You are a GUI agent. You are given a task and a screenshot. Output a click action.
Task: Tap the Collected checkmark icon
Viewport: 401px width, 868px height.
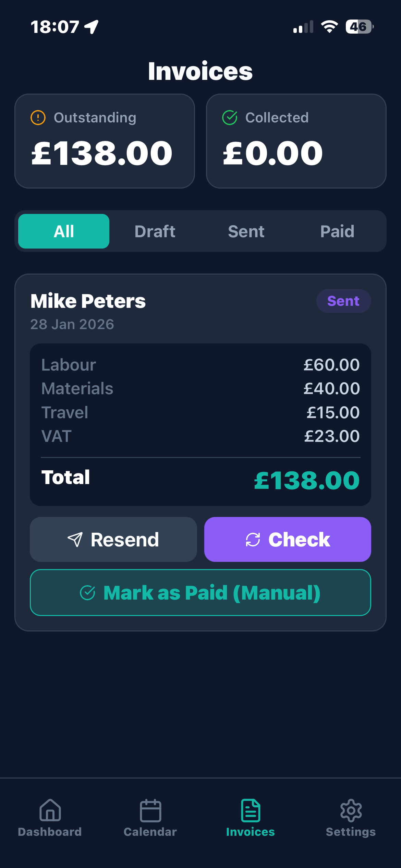(x=230, y=118)
